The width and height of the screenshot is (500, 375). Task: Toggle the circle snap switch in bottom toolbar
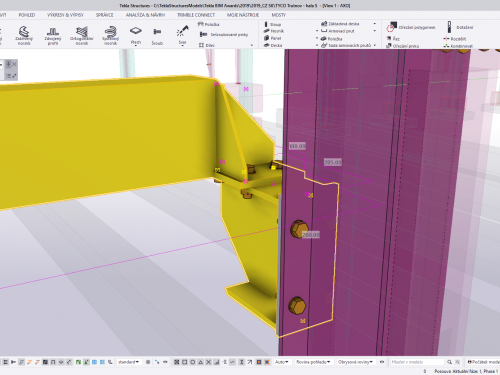192,362
